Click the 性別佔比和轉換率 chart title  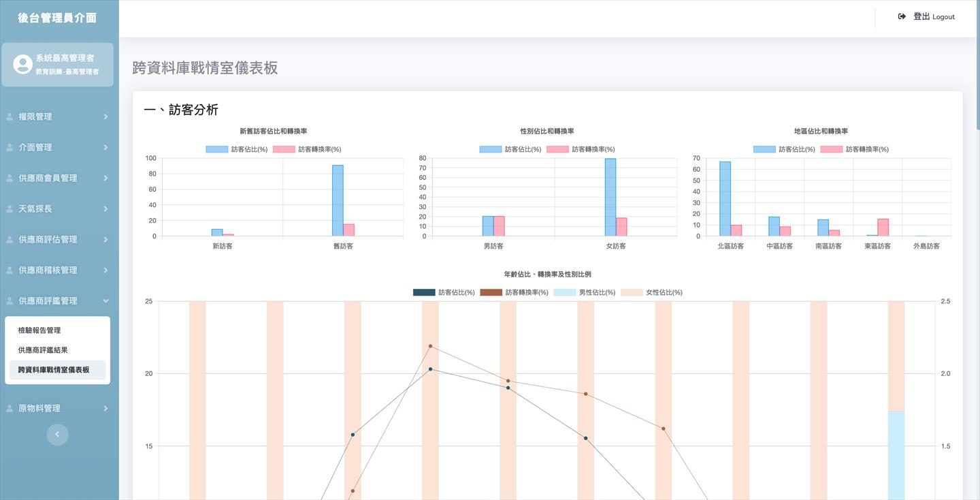point(547,131)
